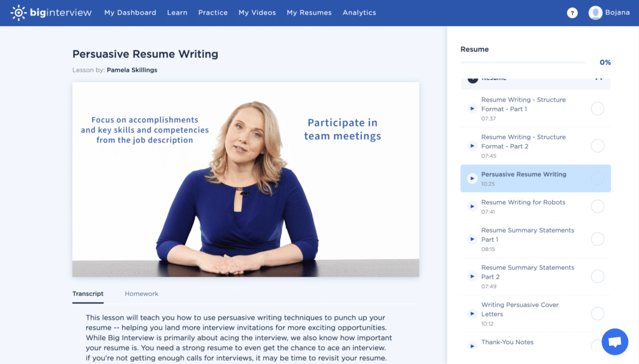The height and width of the screenshot is (364, 639).
Task: Mark Persuasive Resume Writing as complete
Action: pos(597,178)
